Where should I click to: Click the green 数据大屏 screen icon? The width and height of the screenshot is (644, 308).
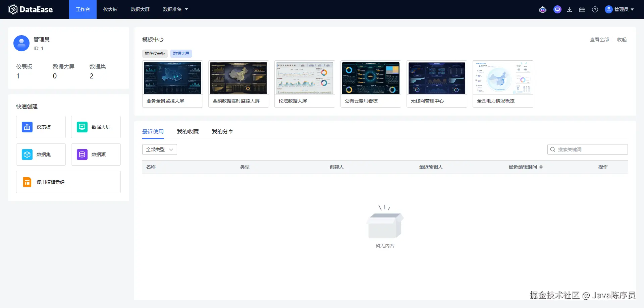point(82,127)
